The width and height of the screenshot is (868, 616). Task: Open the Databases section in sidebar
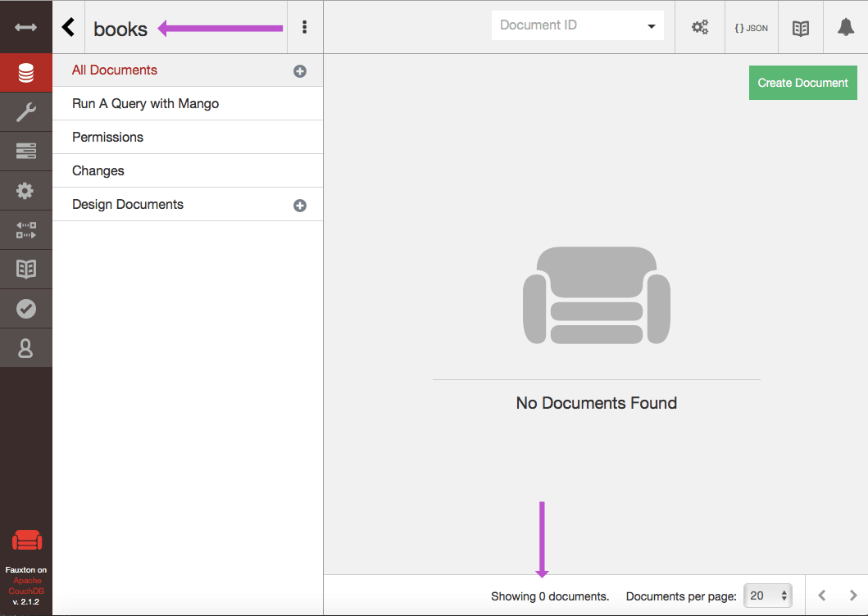(25, 72)
